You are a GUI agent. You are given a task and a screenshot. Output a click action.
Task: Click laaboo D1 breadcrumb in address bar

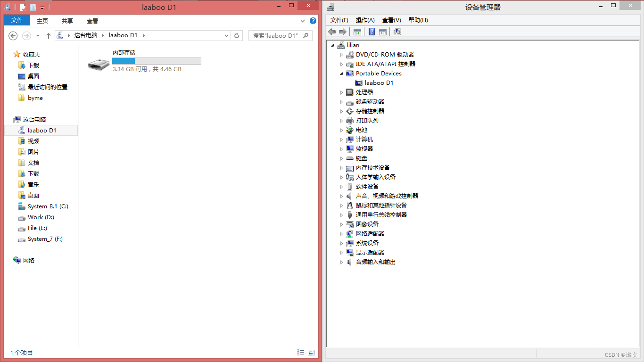(x=123, y=35)
